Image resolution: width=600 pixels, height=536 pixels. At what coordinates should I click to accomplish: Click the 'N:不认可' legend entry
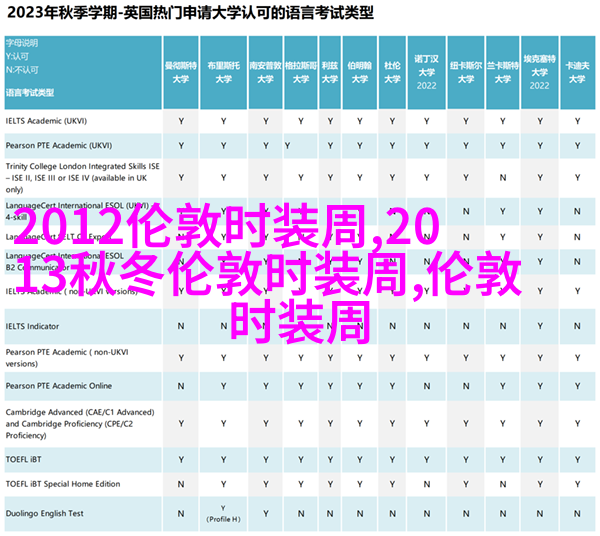22,70
